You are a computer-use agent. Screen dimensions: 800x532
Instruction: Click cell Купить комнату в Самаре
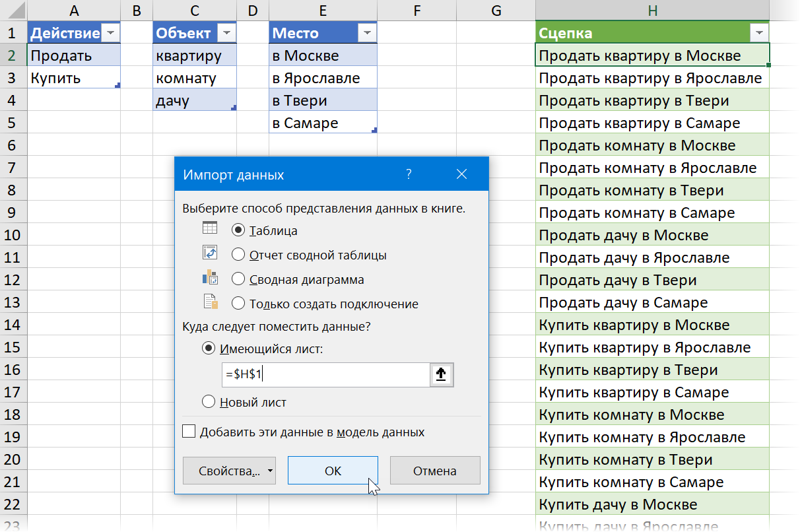pos(652,482)
